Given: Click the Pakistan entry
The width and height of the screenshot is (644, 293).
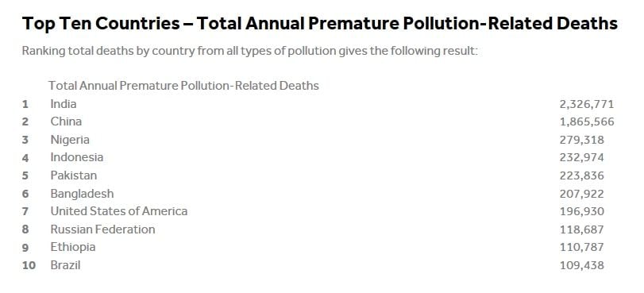Looking at the screenshot, I should pyautogui.click(x=74, y=175).
